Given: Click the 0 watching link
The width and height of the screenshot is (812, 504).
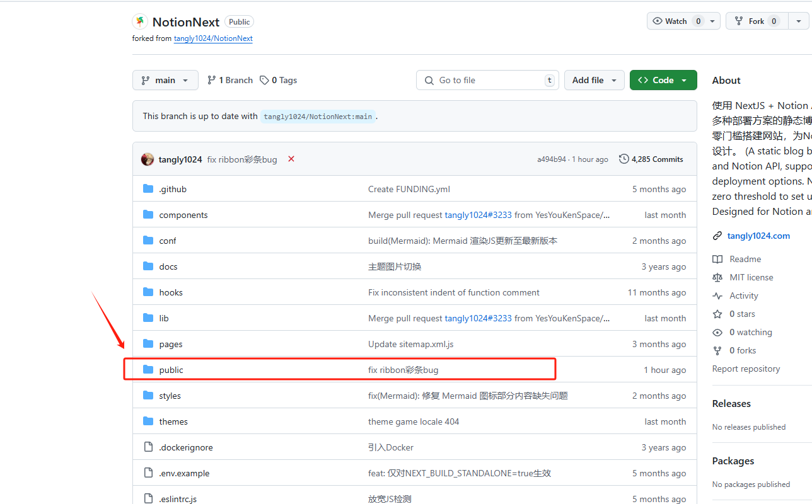Looking at the screenshot, I should (751, 332).
